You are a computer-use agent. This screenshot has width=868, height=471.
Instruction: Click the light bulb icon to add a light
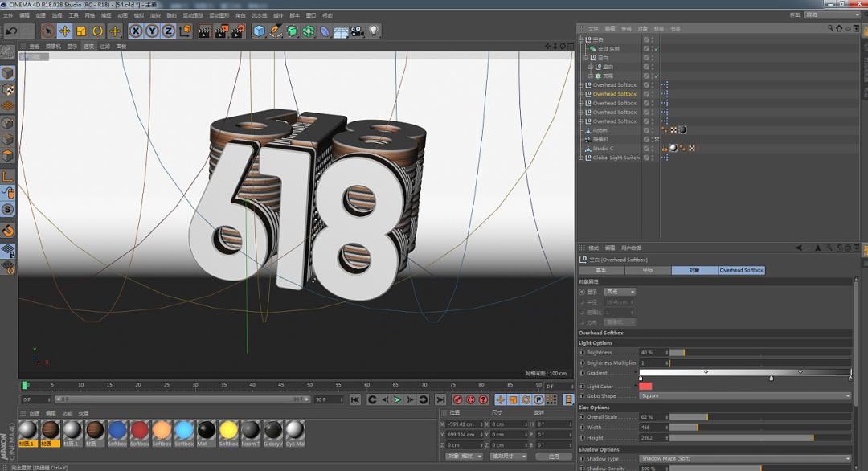tap(374, 31)
